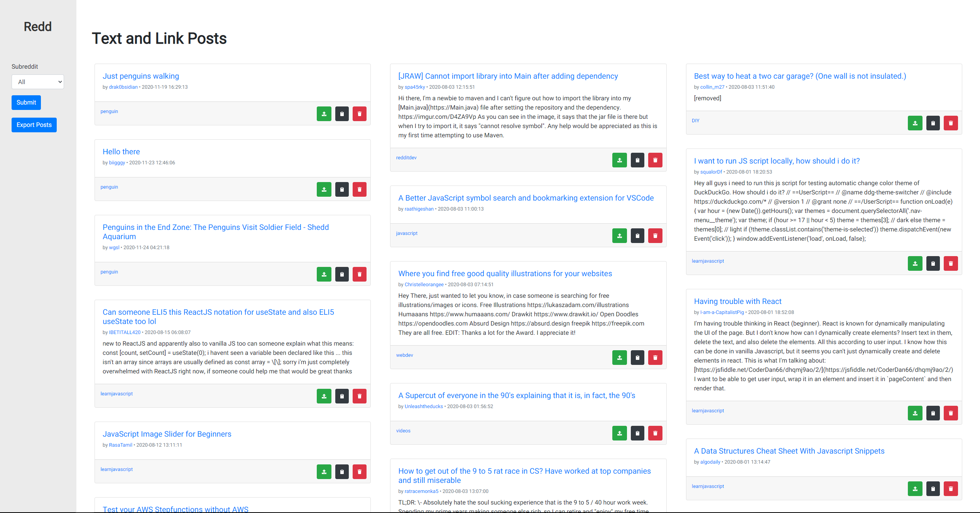The image size is (980, 513).
Task: Click the 'penguin' tag on 'Penguins in the End Zone' post
Action: [109, 272]
